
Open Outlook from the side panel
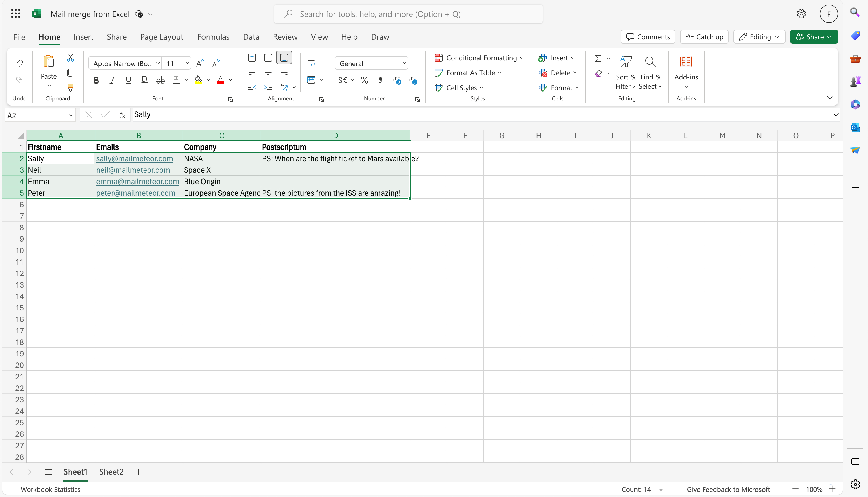(x=855, y=127)
